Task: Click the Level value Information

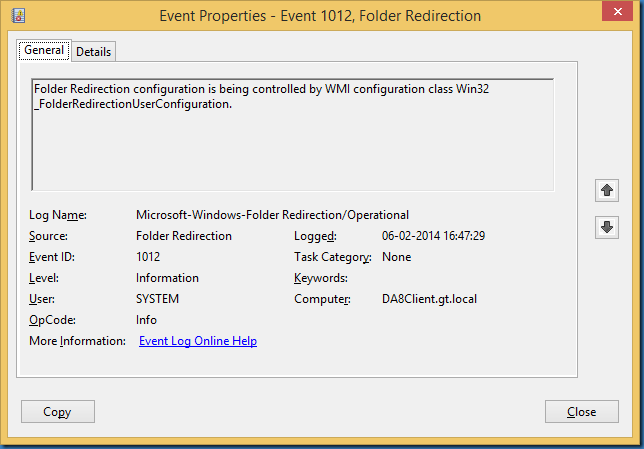Action: coord(167,278)
